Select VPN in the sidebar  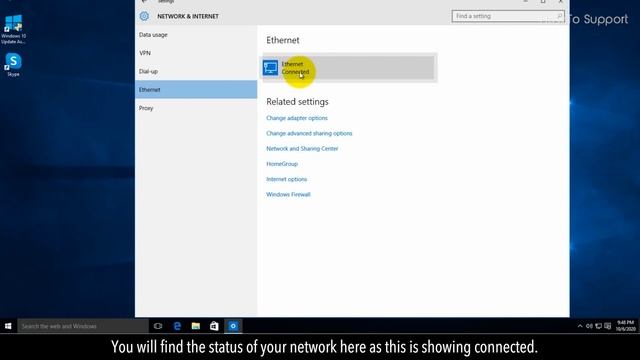[196, 53]
